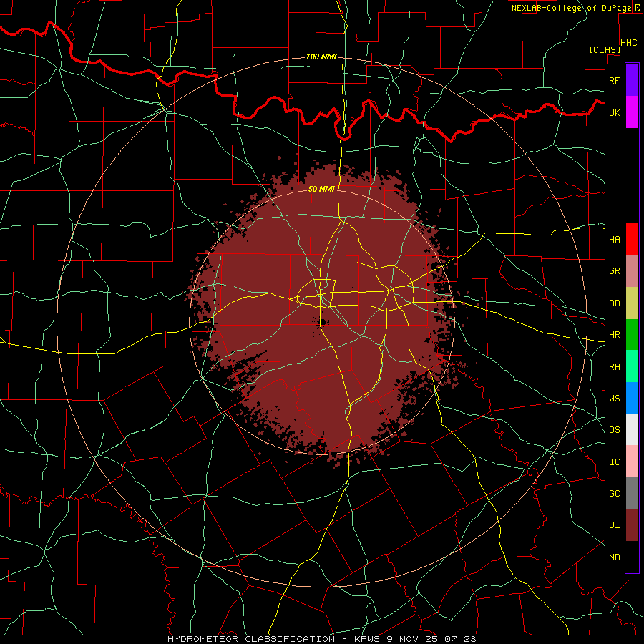The height and width of the screenshot is (644, 644).
Task: Click the GC gray legend swatch
Action: (x=632, y=493)
